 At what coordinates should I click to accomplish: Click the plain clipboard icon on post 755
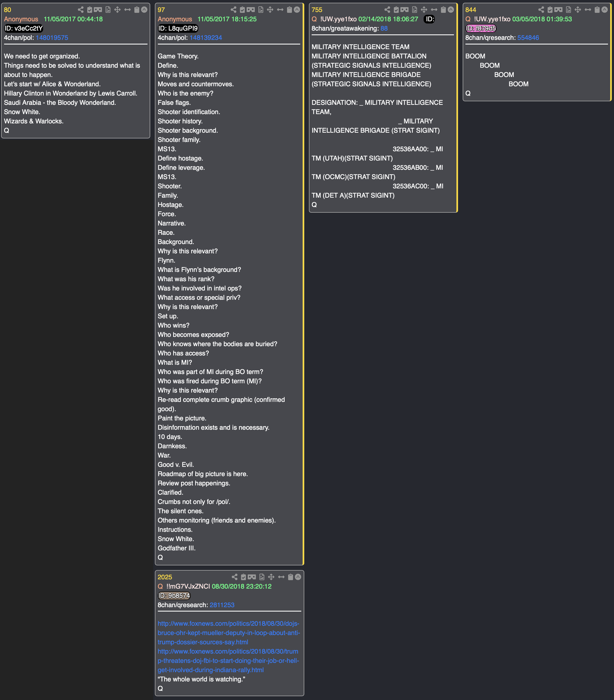(443, 10)
